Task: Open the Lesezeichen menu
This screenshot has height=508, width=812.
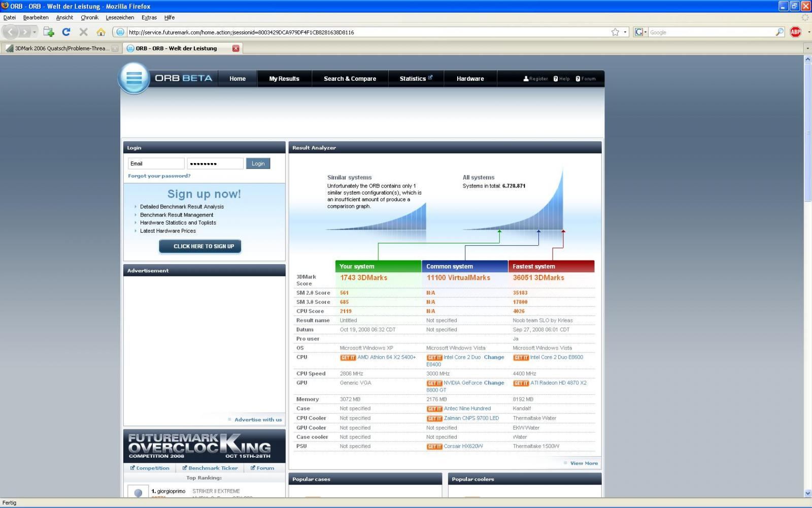Action: point(120,17)
